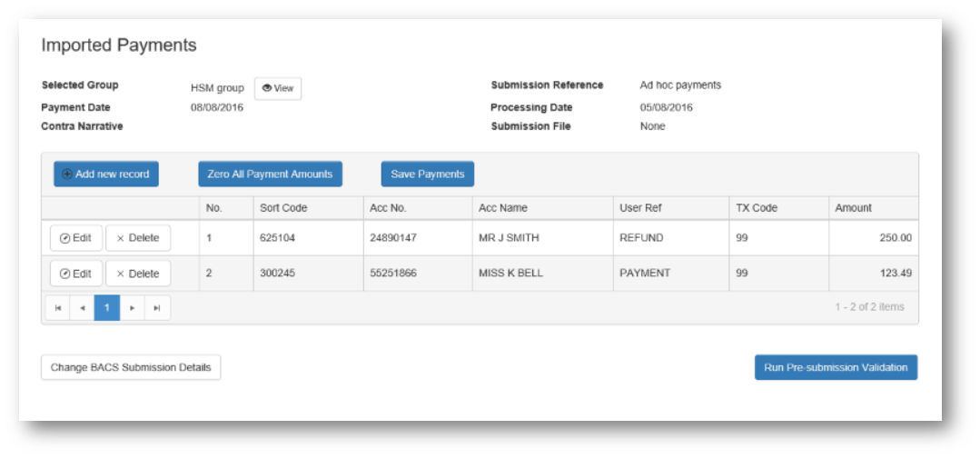Sort by Sort Code column header
The width and height of the screenshot is (980, 459).
coord(283,208)
